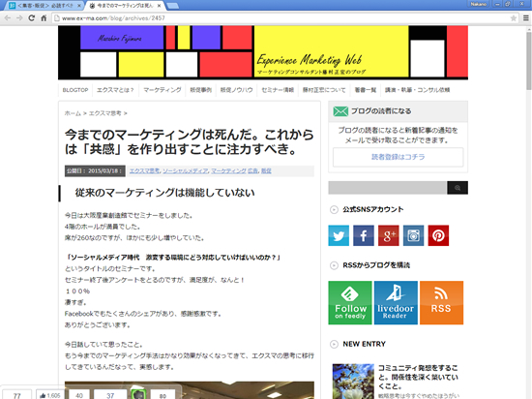Screen dimensions: 532x399
Task: Open the Chrome hamburger menu
Action: (x=525, y=18)
